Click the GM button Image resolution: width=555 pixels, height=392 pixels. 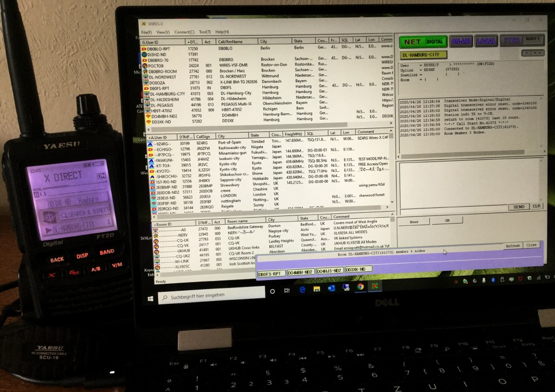[x=447, y=220]
